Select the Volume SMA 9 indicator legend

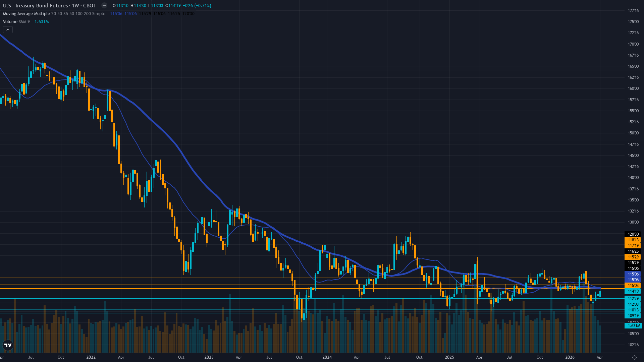[x=16, y=22]
